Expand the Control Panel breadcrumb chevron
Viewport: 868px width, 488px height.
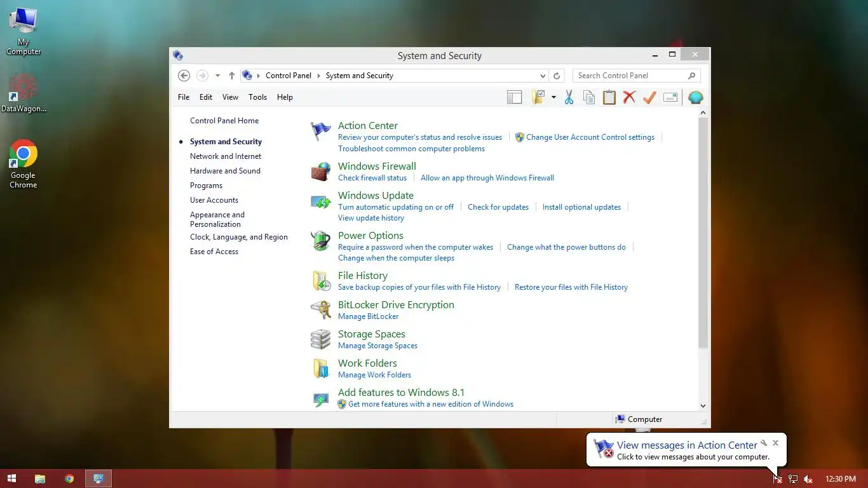click(319, 76)
